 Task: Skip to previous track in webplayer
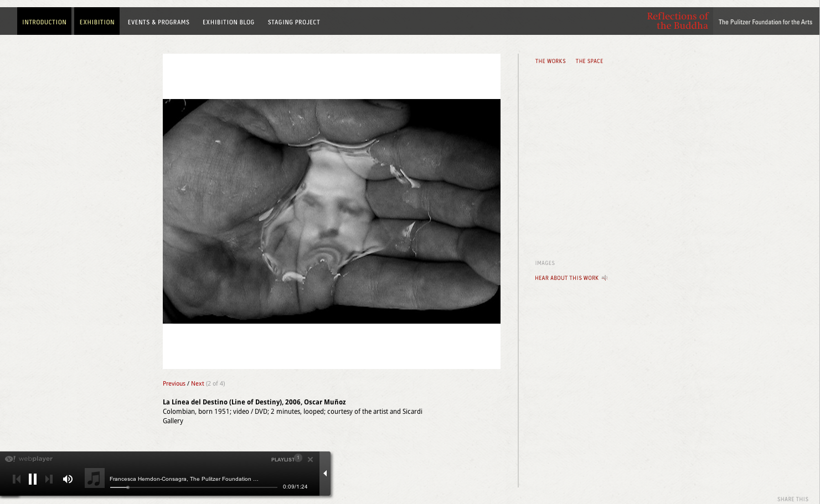[x=17, y=479]
